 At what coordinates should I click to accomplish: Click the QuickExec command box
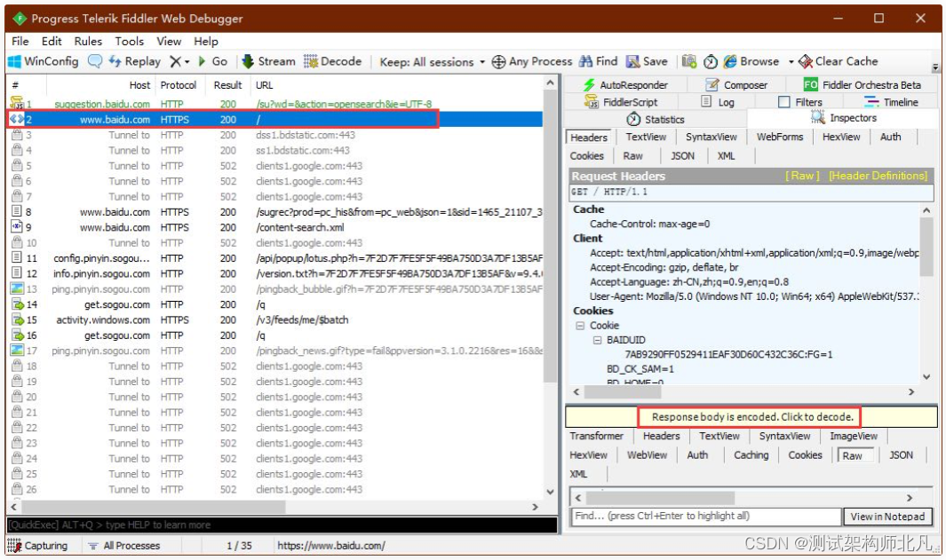(x=282, y=525)
